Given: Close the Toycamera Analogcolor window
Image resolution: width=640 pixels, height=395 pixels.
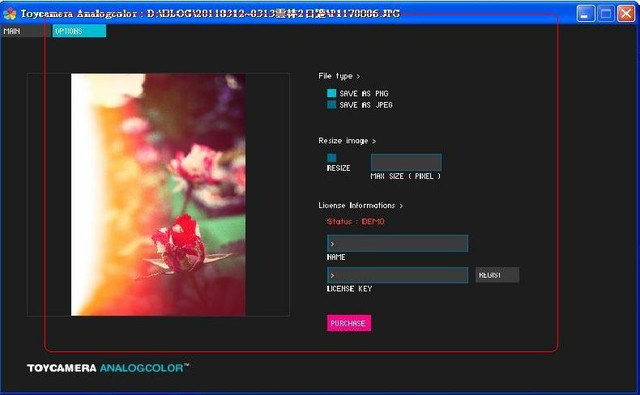Looking at the screenshot, I should tap(626, 13).
